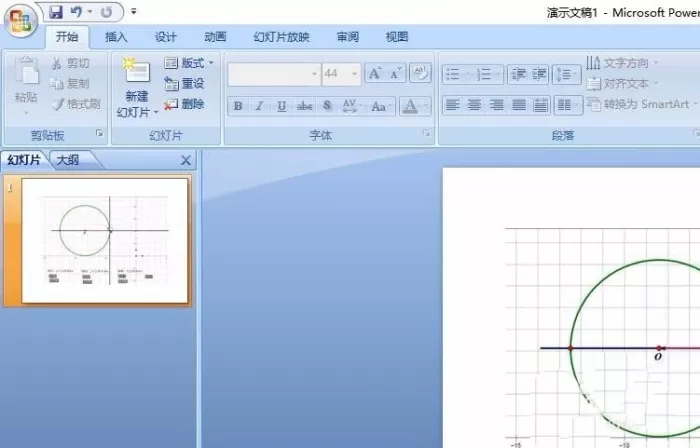Viewport: 700px width, 448px height.
Task: Align text right
Action: [x=496, y=105]
